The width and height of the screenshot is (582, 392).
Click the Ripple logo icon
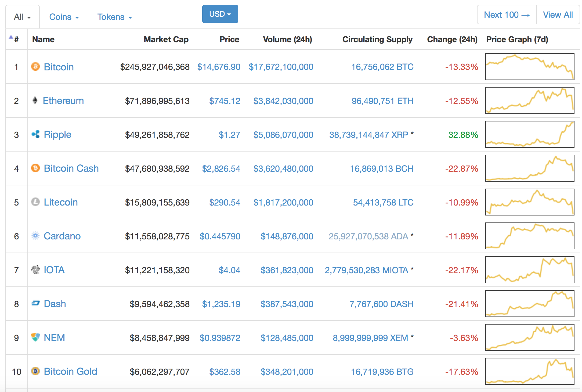(x=35, y=134)
